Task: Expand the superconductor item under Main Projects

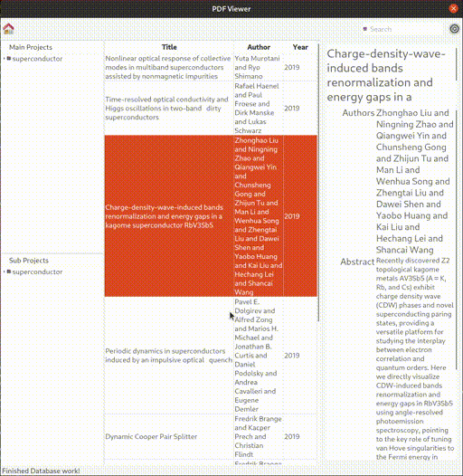Action: point(5,59)
